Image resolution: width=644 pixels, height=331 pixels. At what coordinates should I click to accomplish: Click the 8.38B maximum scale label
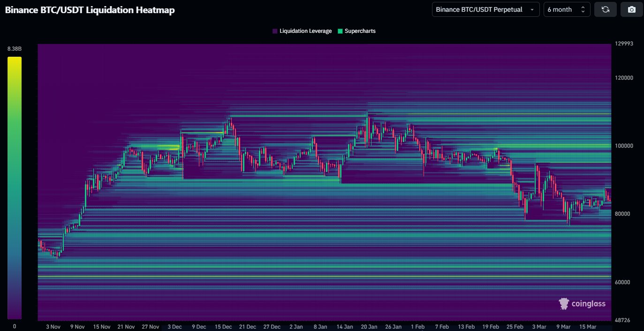[14, 49]
